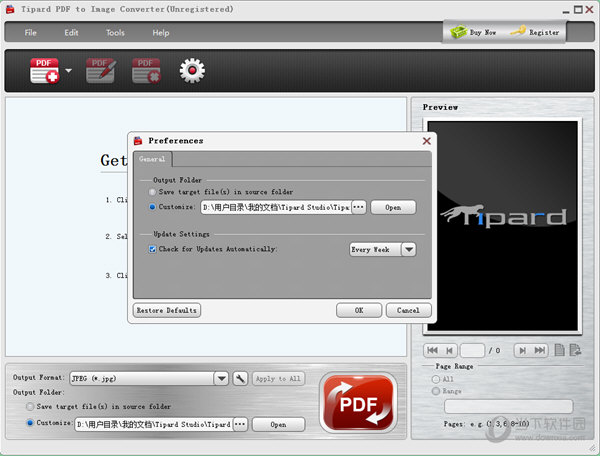This screenshot has height=456, width=600.
Task: Click the second document page icon with arrow in Preview
Action: (x=575, y=350)
